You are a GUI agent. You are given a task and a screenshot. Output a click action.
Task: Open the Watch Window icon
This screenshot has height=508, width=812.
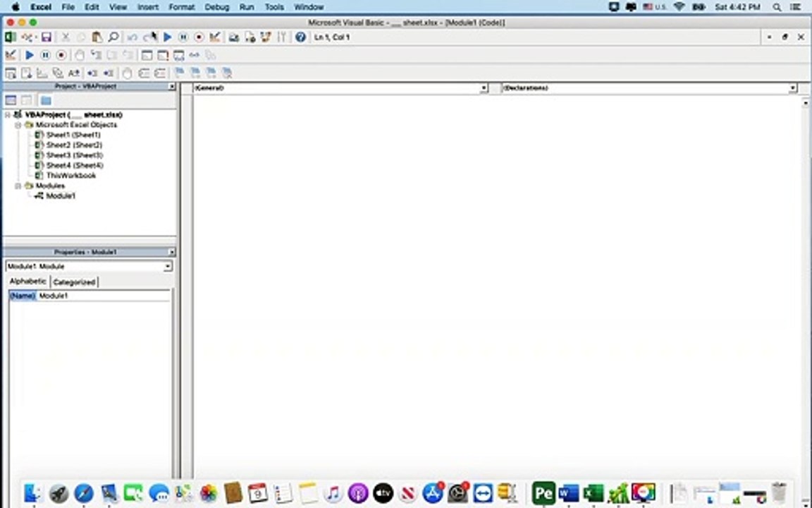[x=178, y=55]
